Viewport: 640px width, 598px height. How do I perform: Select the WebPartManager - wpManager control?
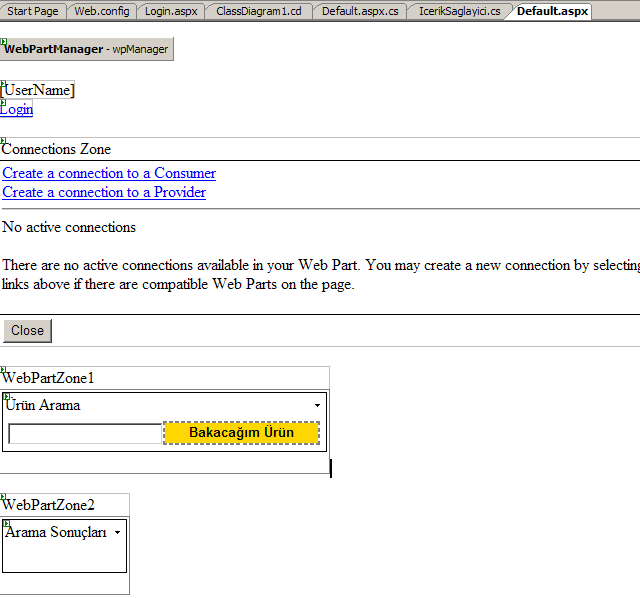pos(87,49)
